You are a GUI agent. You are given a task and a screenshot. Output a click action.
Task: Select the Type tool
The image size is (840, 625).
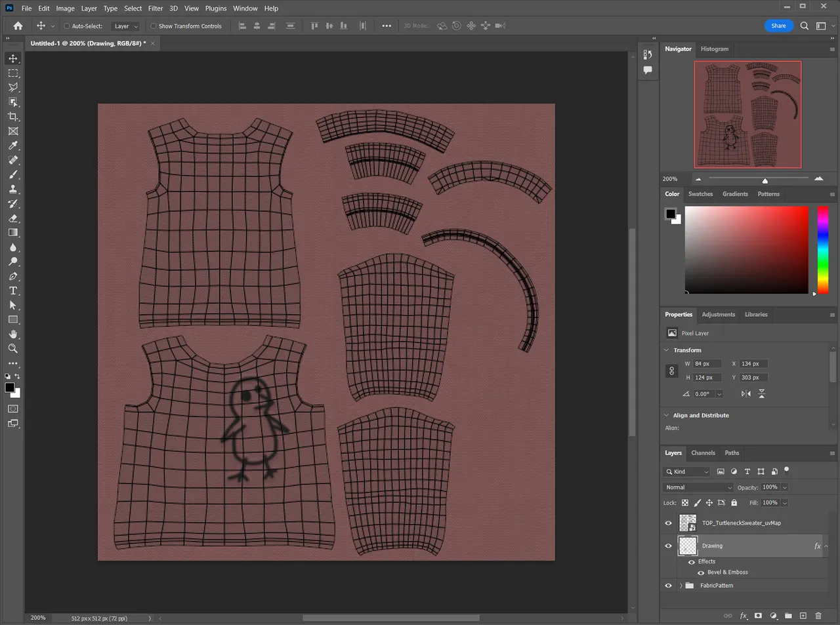coord(13,291)
